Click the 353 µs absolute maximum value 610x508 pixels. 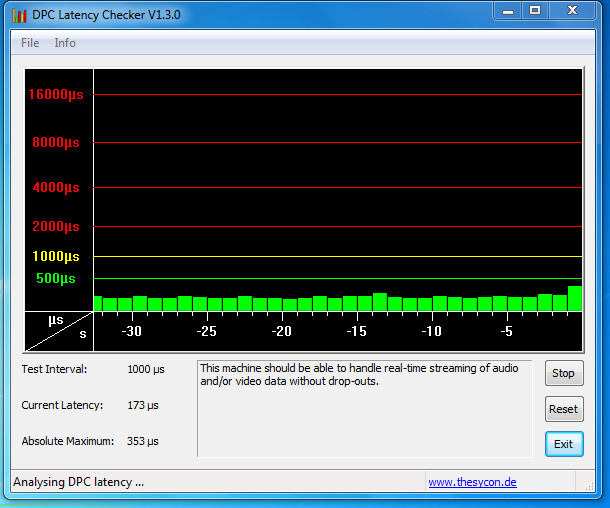click(x=142, y=441)
